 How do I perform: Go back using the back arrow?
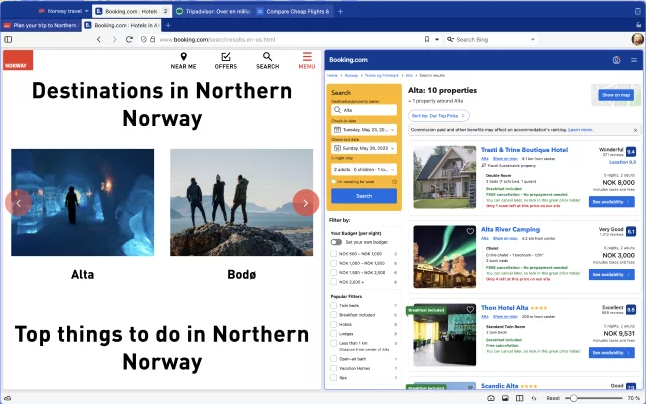point(98,40)
